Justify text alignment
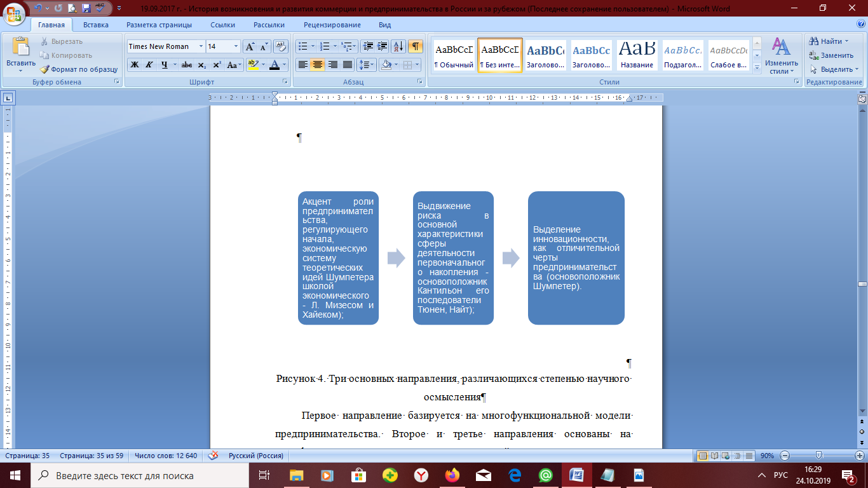The image size is (868, 488). (x=347, y=65)
